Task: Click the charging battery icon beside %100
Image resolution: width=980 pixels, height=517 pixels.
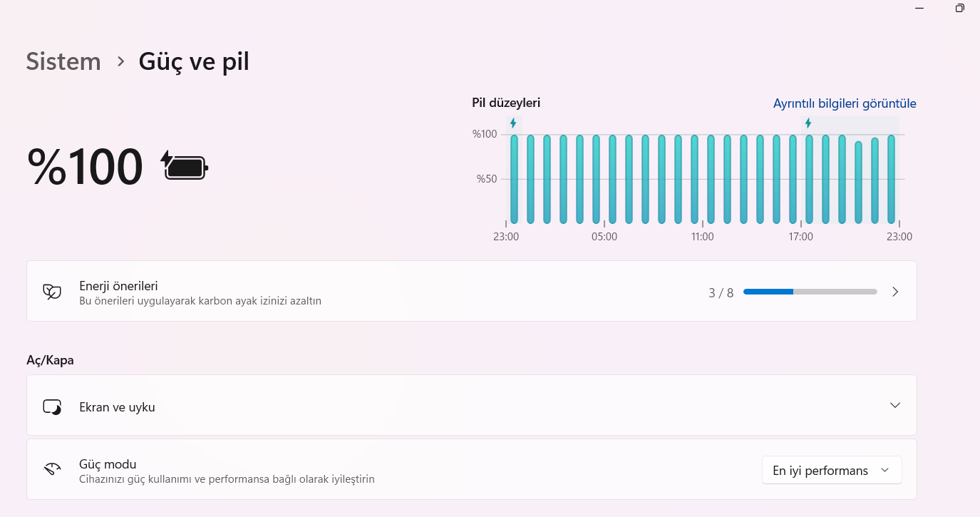Action: tap(185, 165)
